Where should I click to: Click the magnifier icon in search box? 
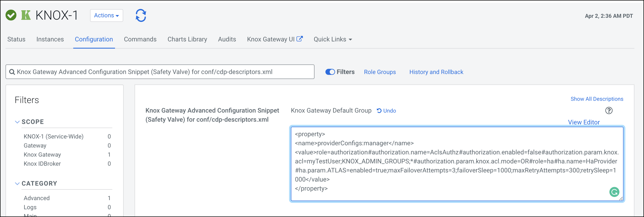click(x=12, y=72)
